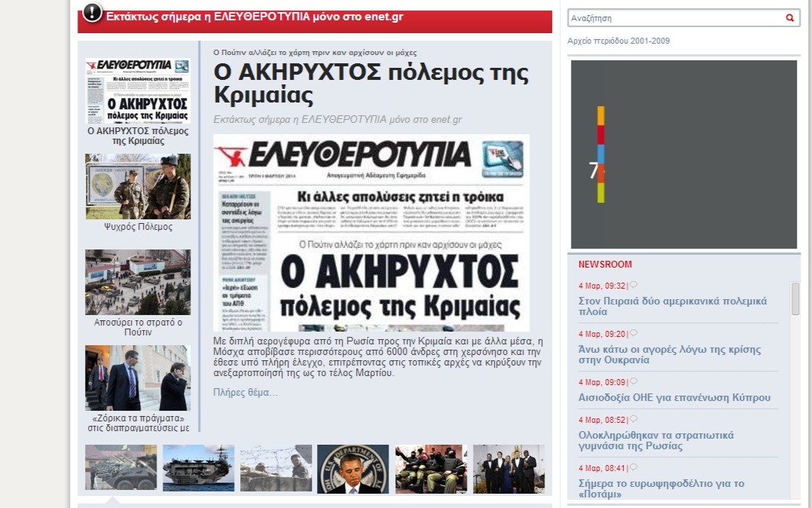Click the summary paragraph starting Με διπλή αερογέφυρα
Image resolution: width=812 pixels, height=508 pixels.
[x=378, y=357]
